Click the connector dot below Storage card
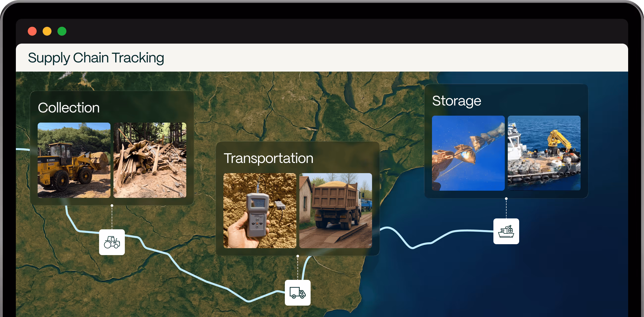 506,199
